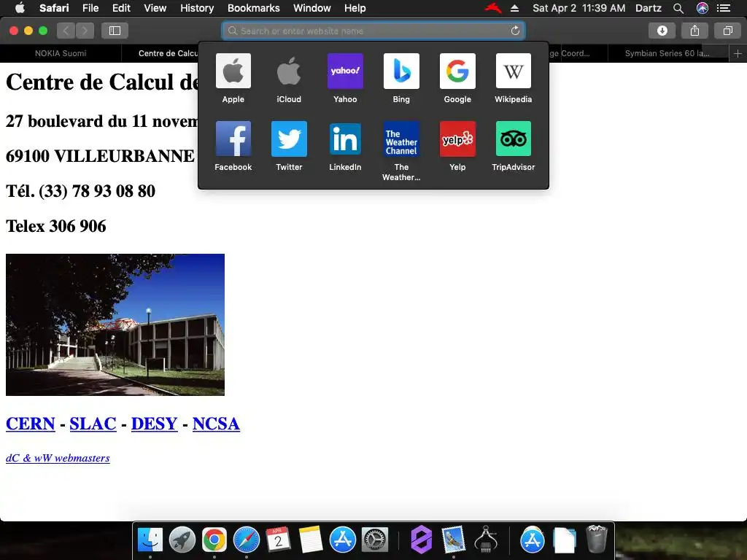Open the Window menu
The image size is (747, 560).
[x=311, y=8]
